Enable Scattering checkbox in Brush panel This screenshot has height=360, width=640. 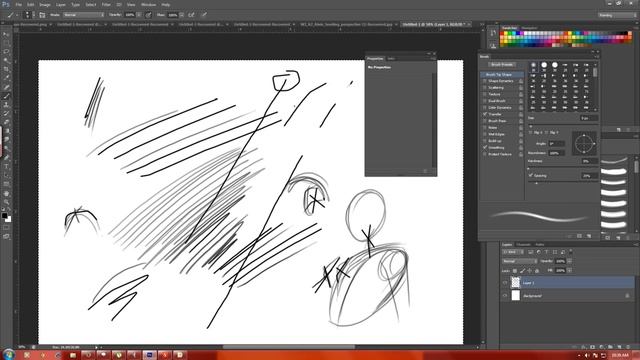(484, 87)
